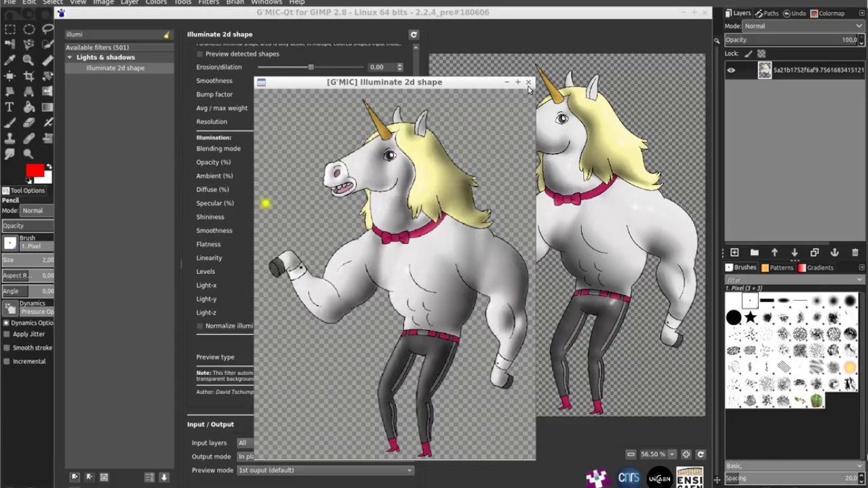The width and height of the screenshot is (868, 488).
Task: Click the preview zoom out minus button
Action: click(x=631, y=454)
